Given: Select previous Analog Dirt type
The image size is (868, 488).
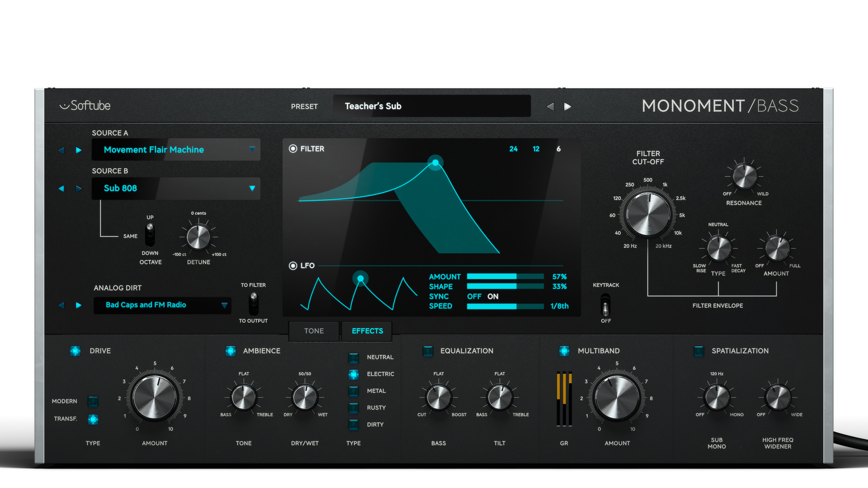Looking at the screenshot, I should click(x=61, y=305).
